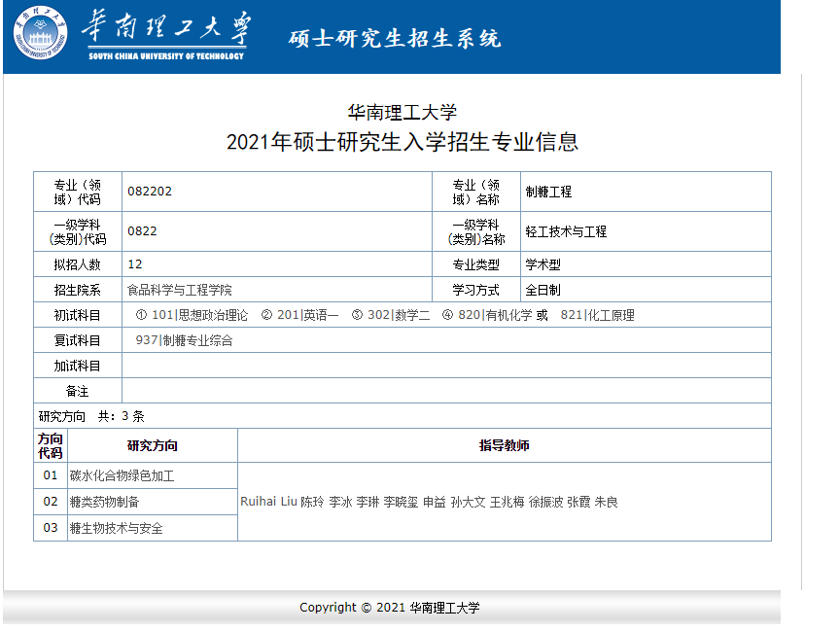Click the 一级学科(类别)名称 label cell

pyautogui.click(x=476, y=231)
